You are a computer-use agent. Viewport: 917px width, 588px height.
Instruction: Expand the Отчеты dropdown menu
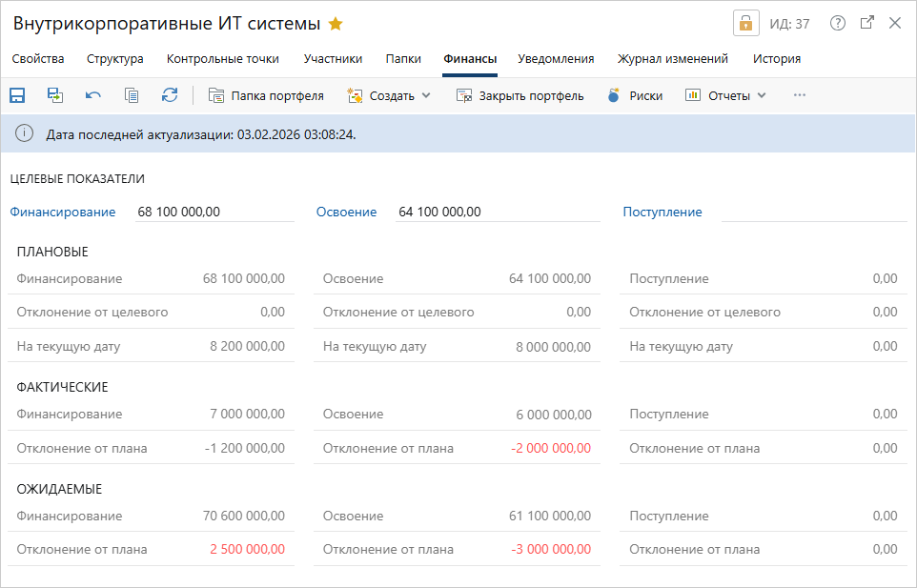725,95
